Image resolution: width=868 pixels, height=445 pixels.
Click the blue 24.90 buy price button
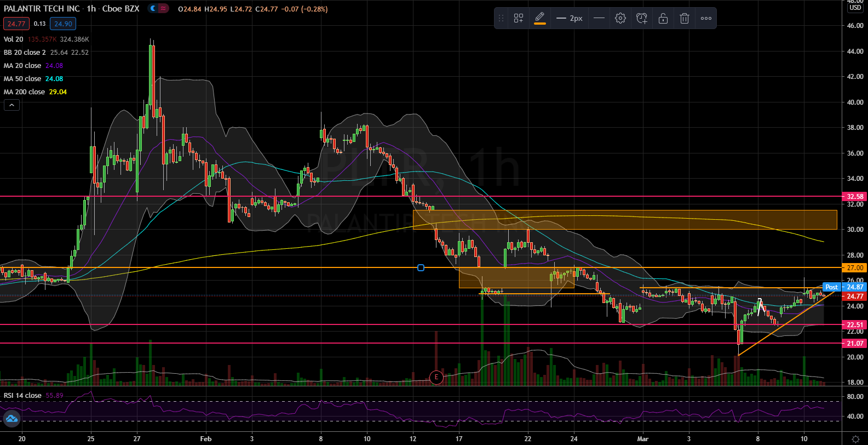click(x=63, y=24)
